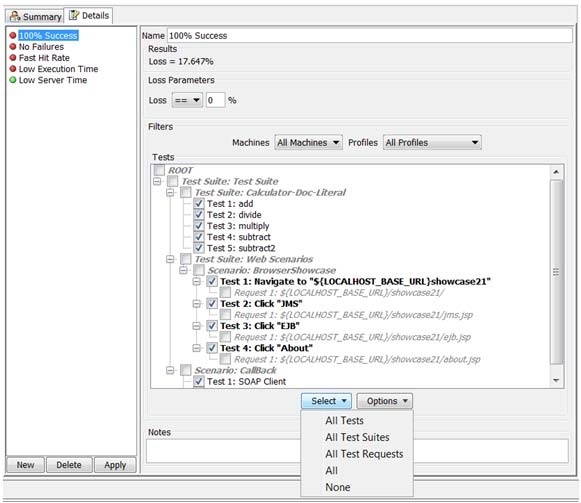Click red status icon beside No Failures

tap(13, 47)
